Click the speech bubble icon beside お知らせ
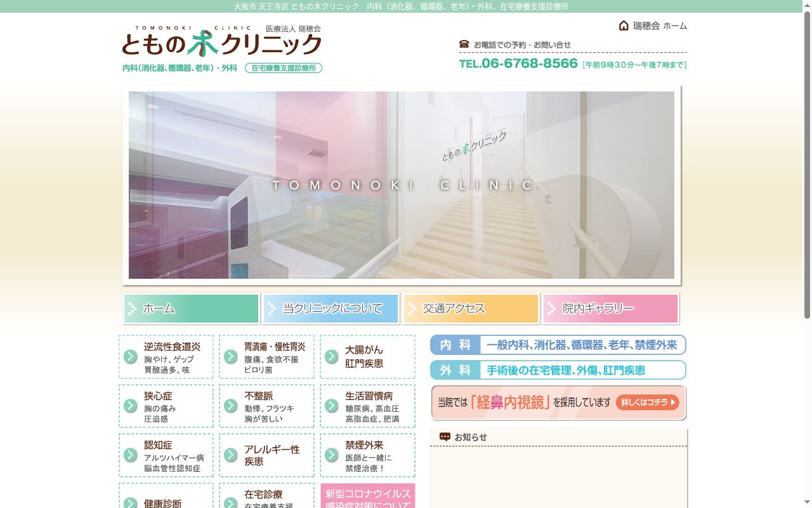Image resolution: width=812 pixels, height=508 pixels. [445, 437]
